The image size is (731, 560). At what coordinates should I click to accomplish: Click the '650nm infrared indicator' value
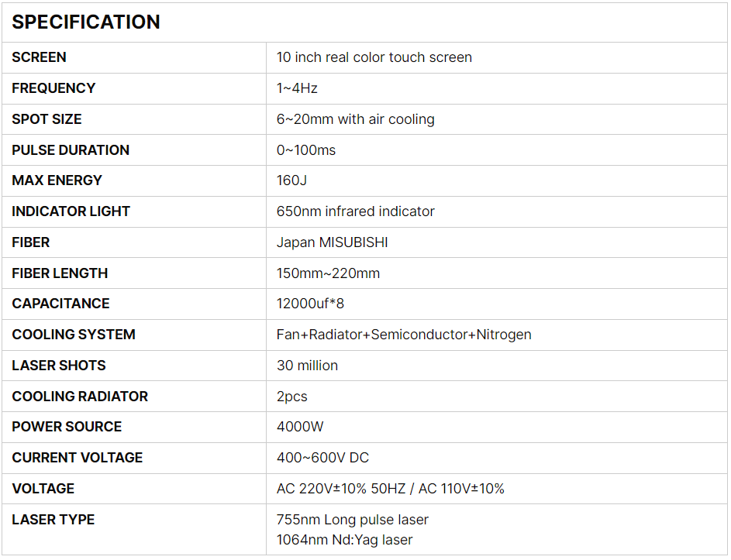(355, 211)
